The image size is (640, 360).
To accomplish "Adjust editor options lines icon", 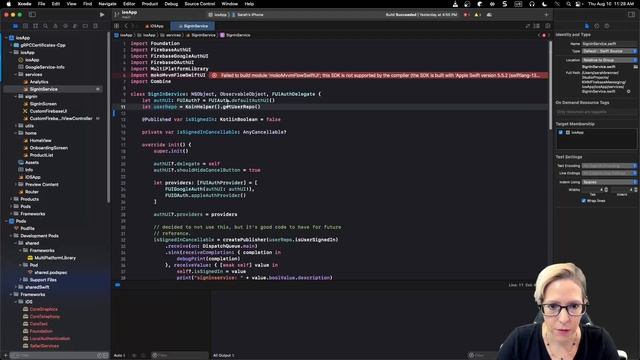I will coord(537,26).
